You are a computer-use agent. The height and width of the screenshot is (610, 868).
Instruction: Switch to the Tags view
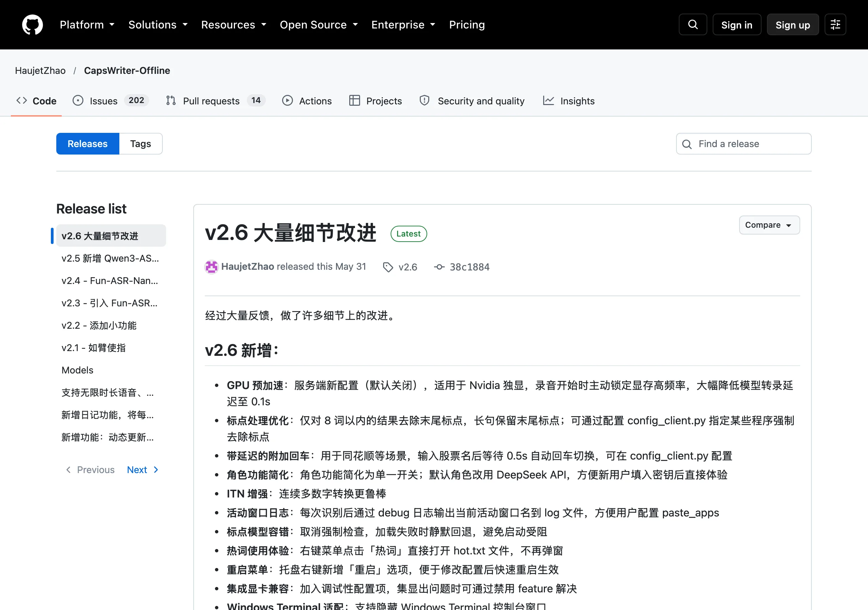[141, 144]
